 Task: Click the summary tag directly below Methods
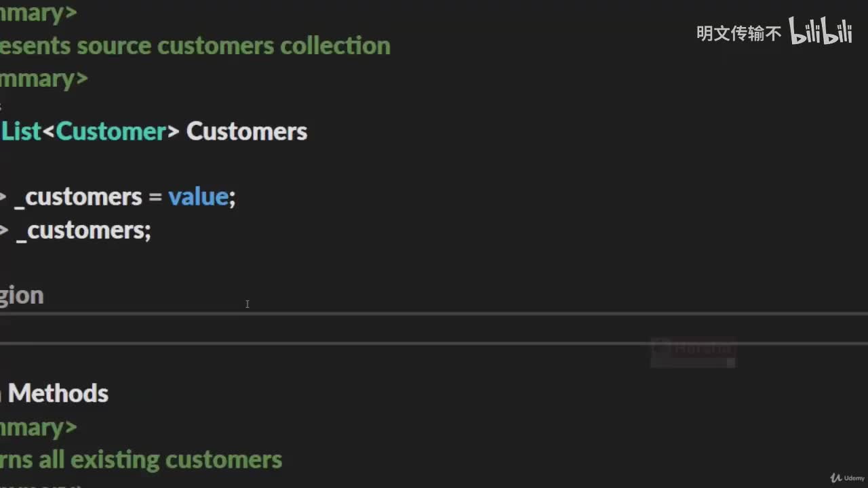(37, 427)
